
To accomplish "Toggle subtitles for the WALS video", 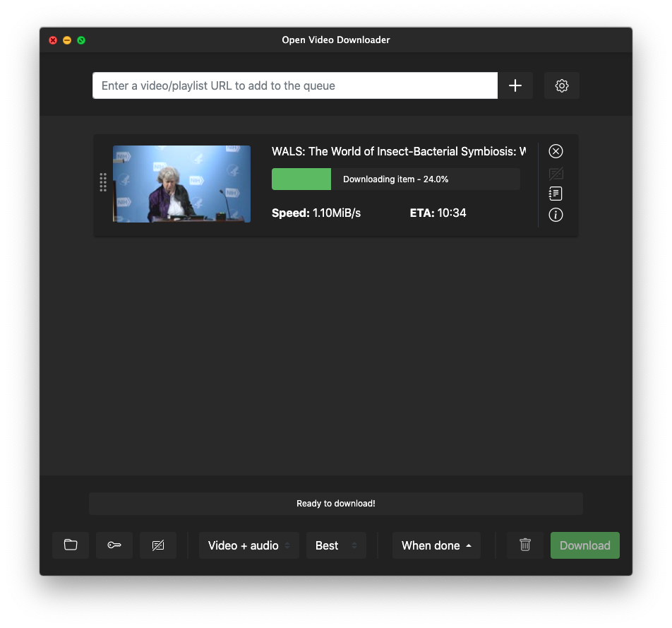I will point(556,173).
